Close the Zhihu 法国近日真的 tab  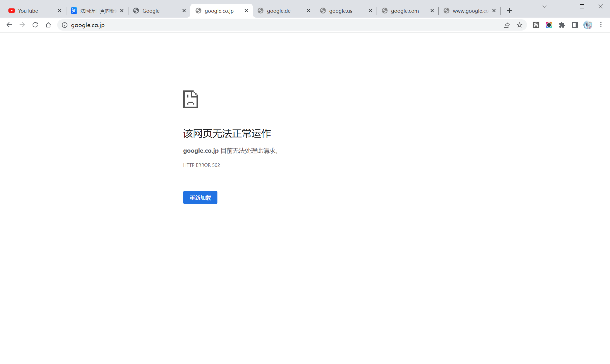coord(122,11)
